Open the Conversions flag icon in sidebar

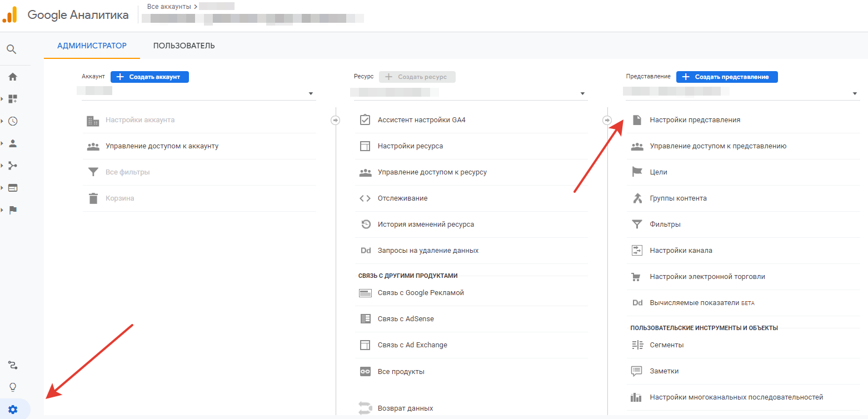point(12,210)
